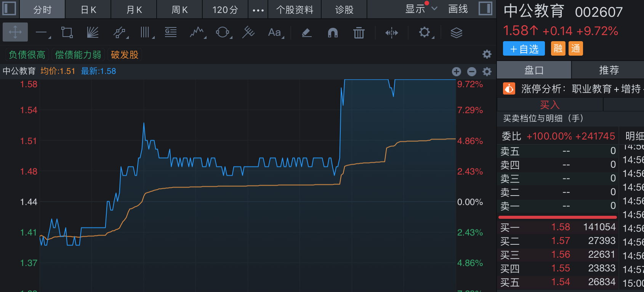This screenshot has width=644, height=292.
Task: Select the move/crosshair cursor tool
Action: pos(15,32)
